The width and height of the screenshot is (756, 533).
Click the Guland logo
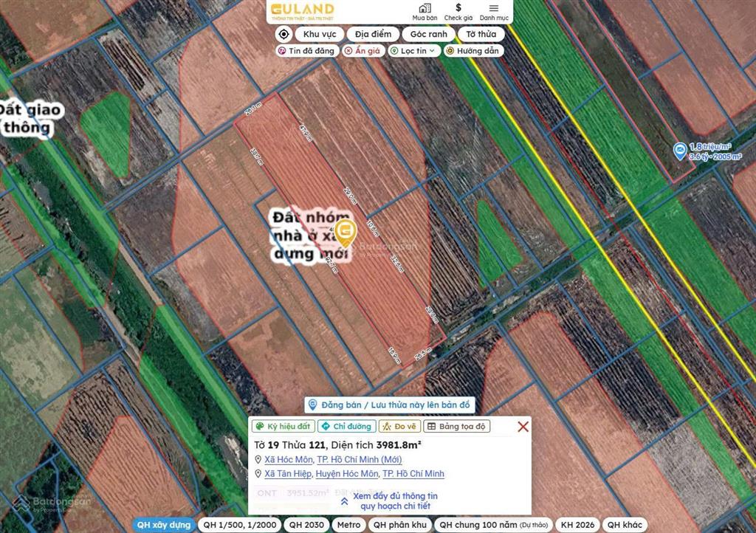coord(302,11)
